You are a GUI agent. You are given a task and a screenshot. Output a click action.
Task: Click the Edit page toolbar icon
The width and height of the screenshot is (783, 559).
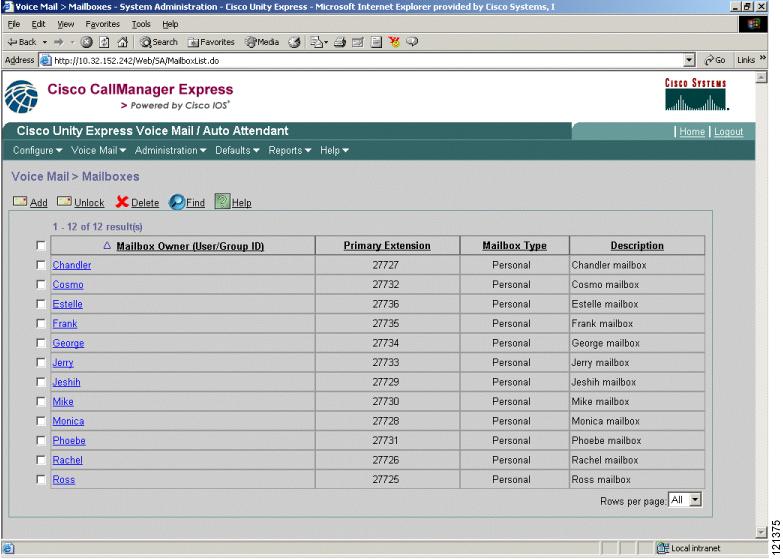tap(358, 42)
